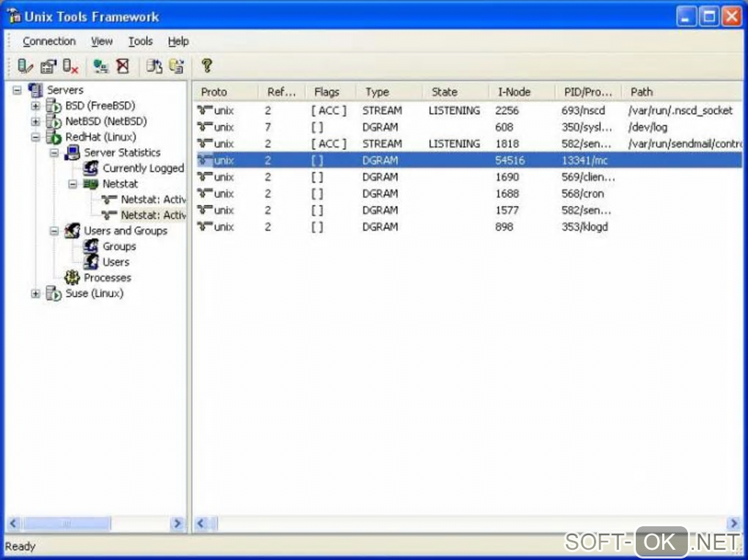Collapse the Servers root node
Viewport: 748px width, 560px height.
[x=17, y=90]
